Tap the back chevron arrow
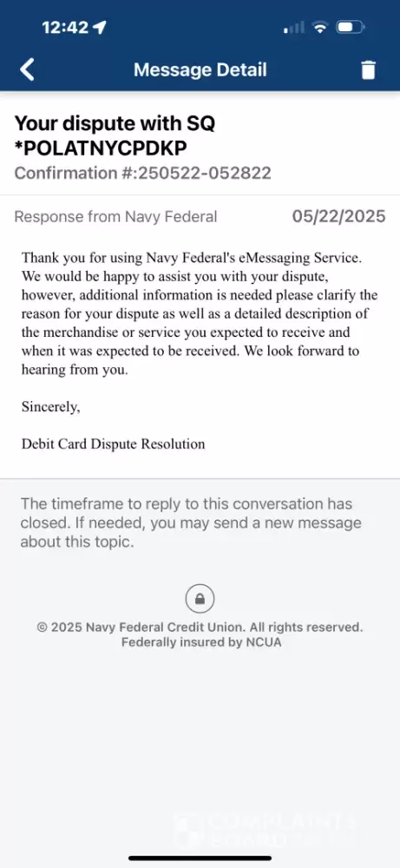Image resolution: width=400 pixels, height=868 pixels. tap(27, 69)
